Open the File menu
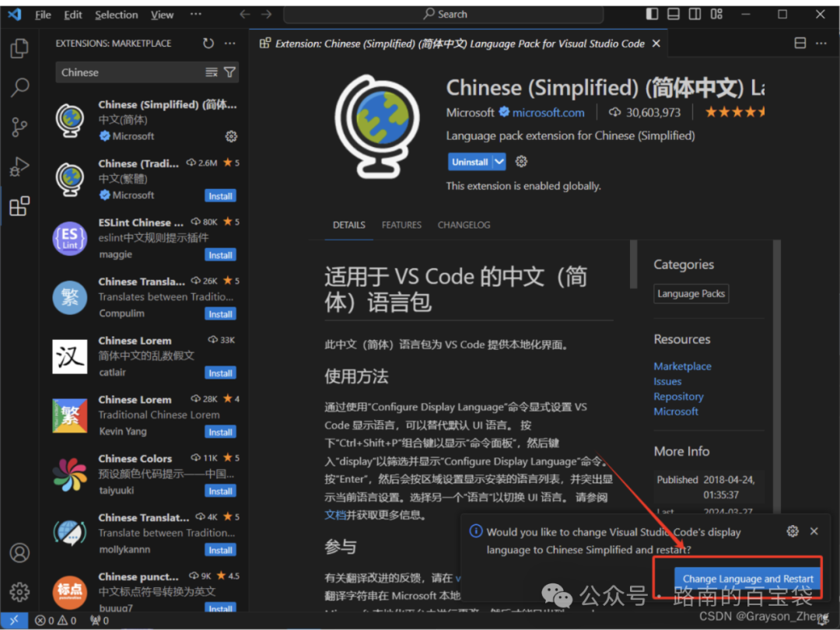The image size is (840, 630). [43, 15]
